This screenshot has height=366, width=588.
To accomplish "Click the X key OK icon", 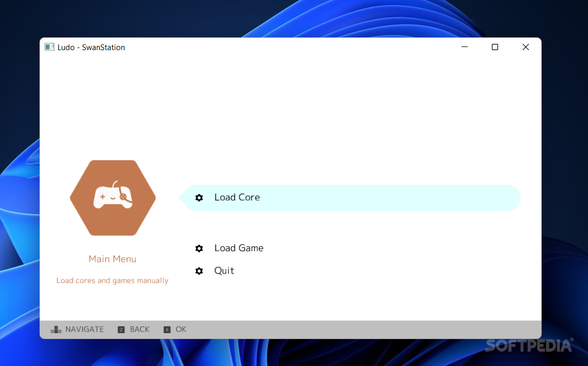I will pos(167,329).
